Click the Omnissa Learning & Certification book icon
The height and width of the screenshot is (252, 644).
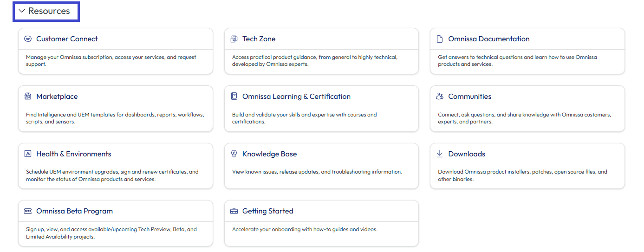234,97
